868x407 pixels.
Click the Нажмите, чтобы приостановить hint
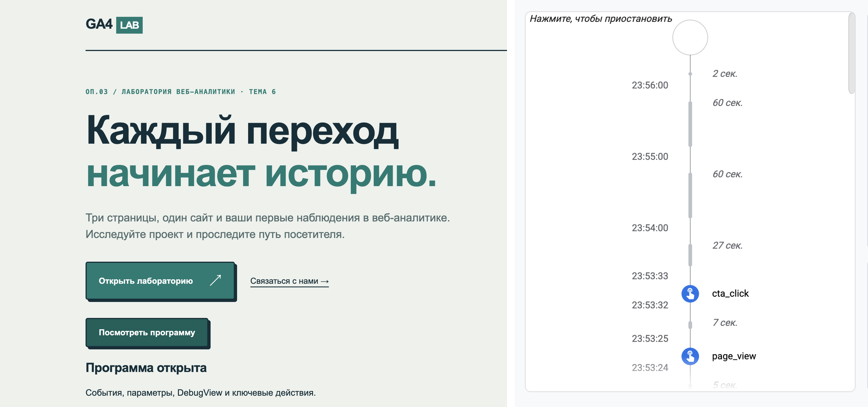(x=601, y=18)
